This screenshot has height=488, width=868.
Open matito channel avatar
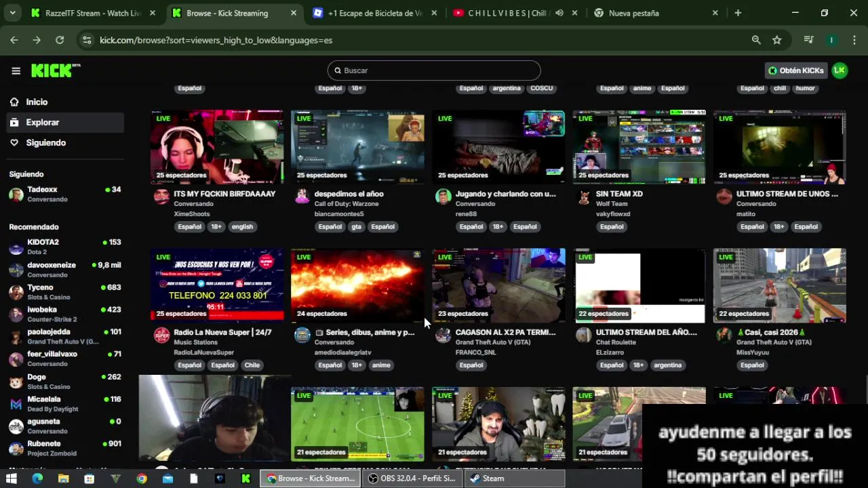coord(724,197)
